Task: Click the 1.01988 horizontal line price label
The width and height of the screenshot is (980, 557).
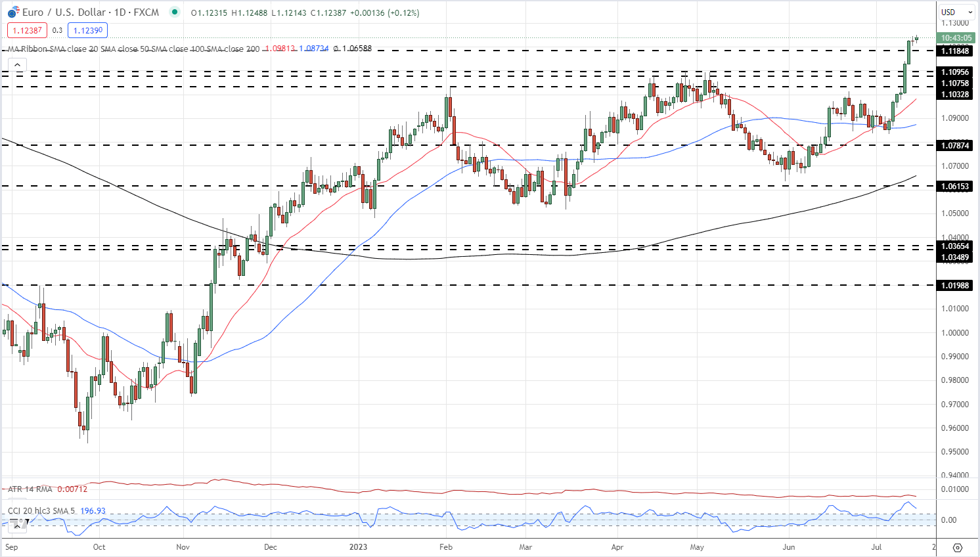Action: (x=955, y=286)
